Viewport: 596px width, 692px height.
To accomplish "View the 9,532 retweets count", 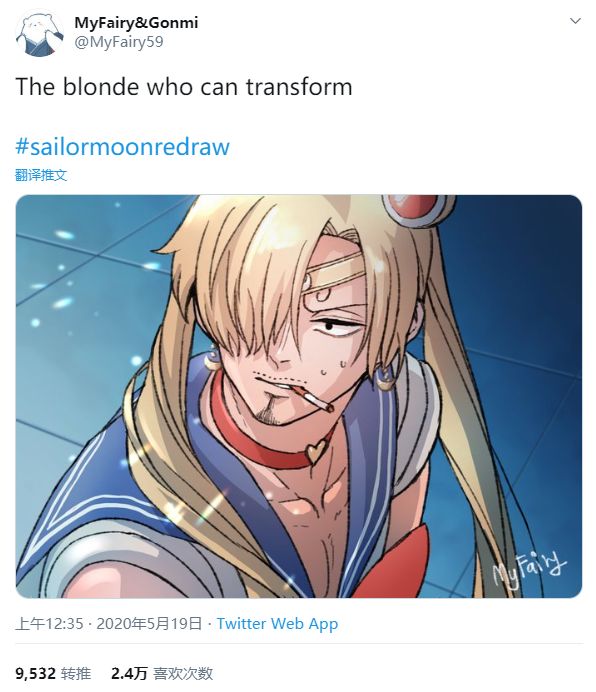I will pyautogui.click(x=35, y=673).
